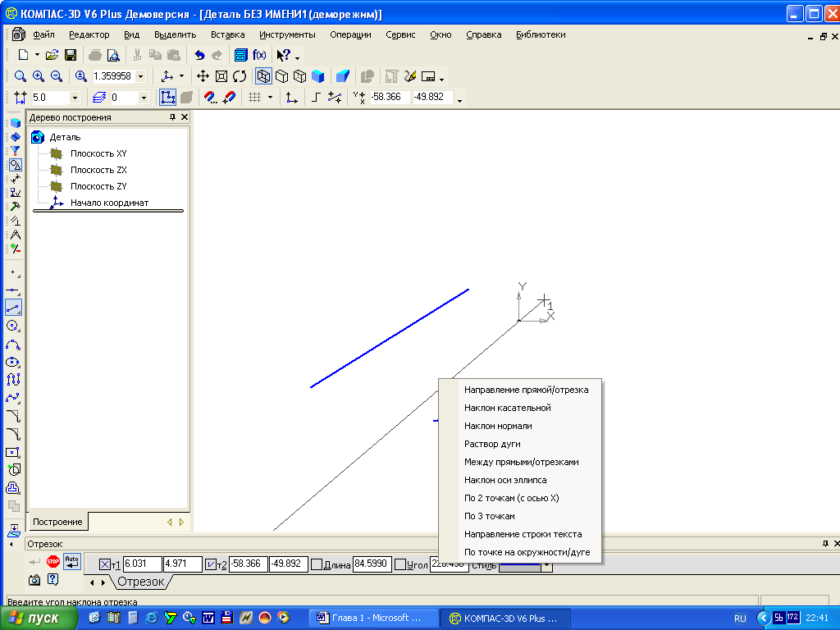Check the Длина length checkbox
Viewport: 840px width, 630px height.
pos(317,564)
